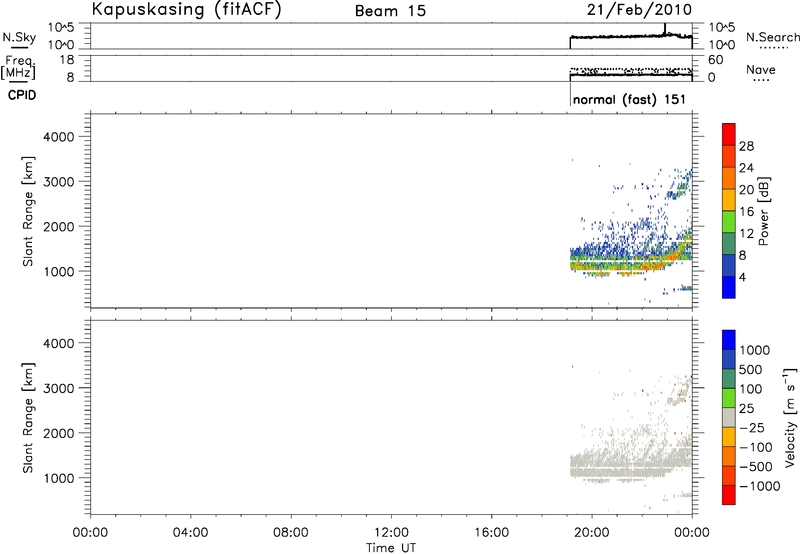Click the "CPID" label
This screenshot has height=554, width=800.
(x=22, y=95)
